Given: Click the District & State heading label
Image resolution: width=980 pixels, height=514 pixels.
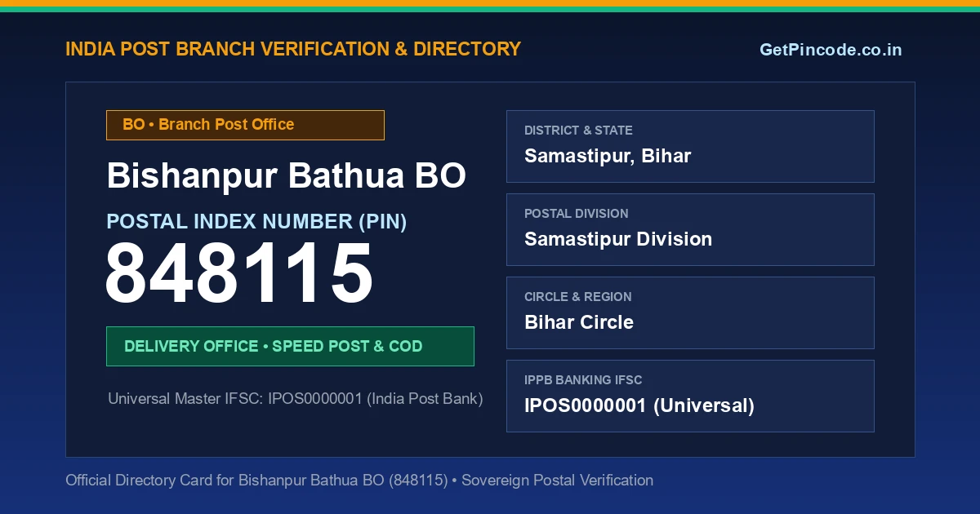Looking at the screenshot, I should (x=578, y=131).
